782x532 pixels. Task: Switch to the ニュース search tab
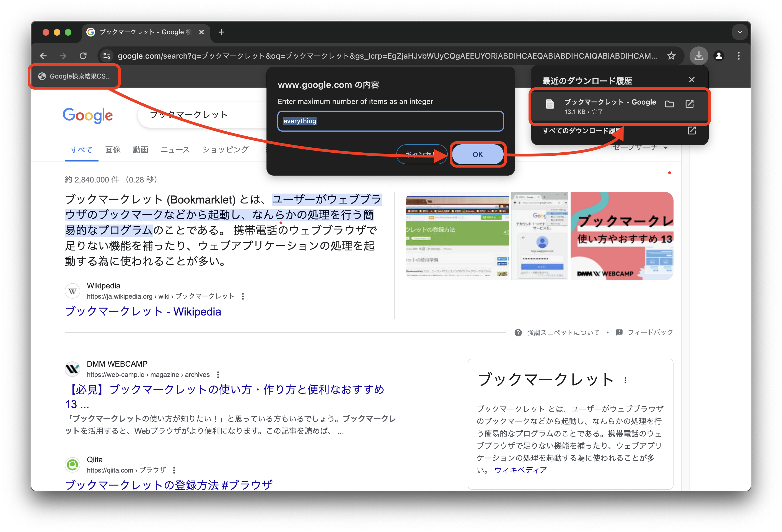pos(175,150)
